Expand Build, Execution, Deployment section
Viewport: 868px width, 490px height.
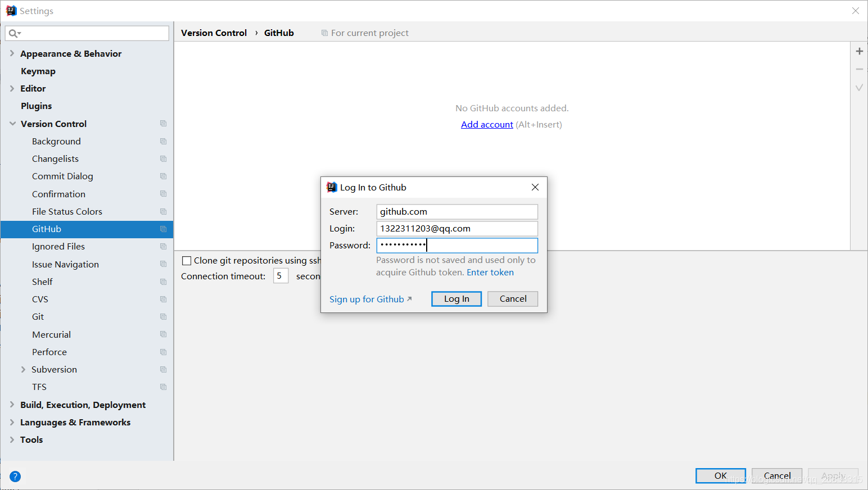pos(12,405)
